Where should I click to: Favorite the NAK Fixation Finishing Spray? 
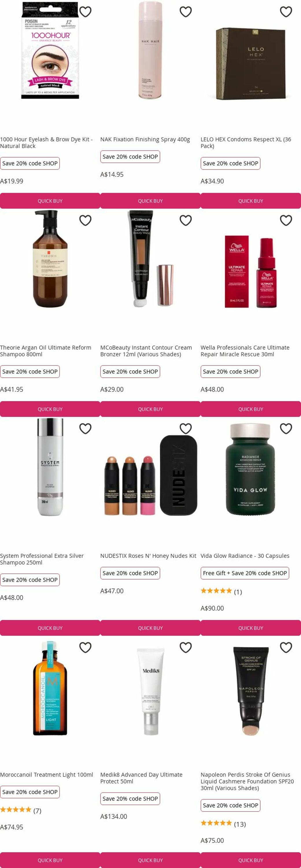pyautogui.click(x=186, y=12)
